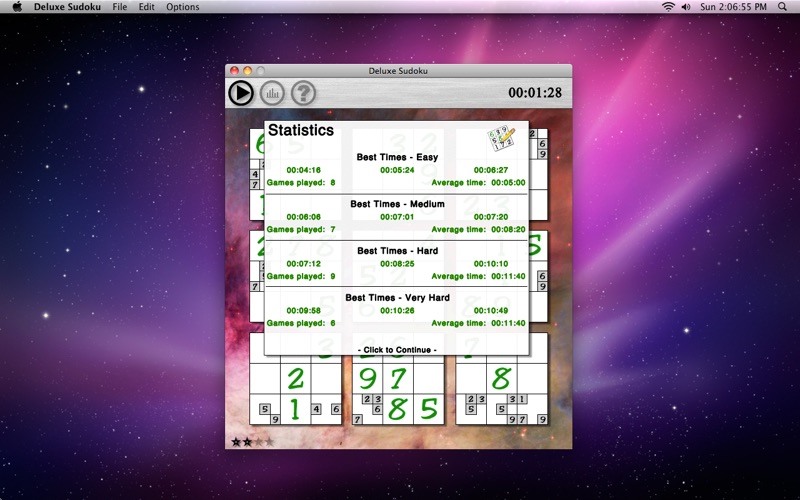Click the Very Hard time 00:10:49
This screenshot has height=500, width=800.
[x=491, y=311]
